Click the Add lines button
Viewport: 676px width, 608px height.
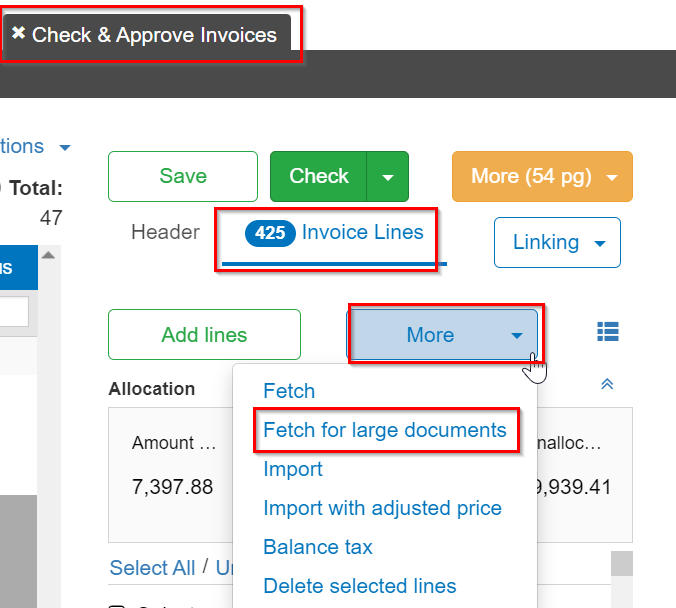click(204, 335)
